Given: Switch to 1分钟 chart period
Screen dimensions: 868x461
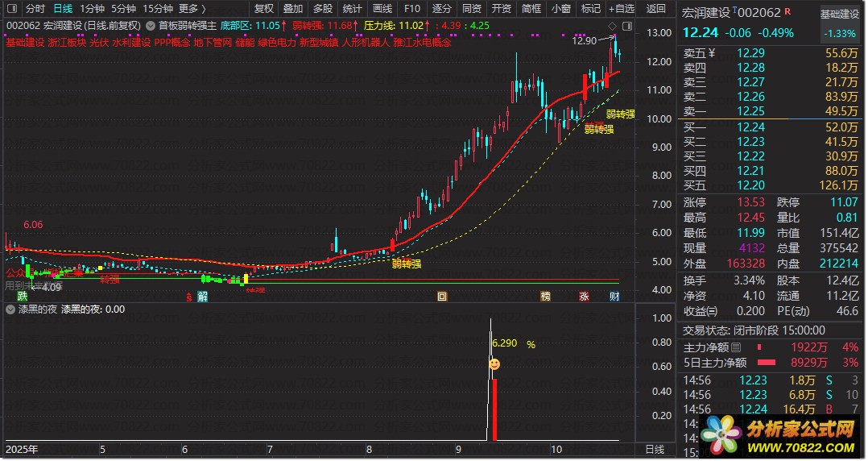Looking at the screenshot, I should coord(93,9).
